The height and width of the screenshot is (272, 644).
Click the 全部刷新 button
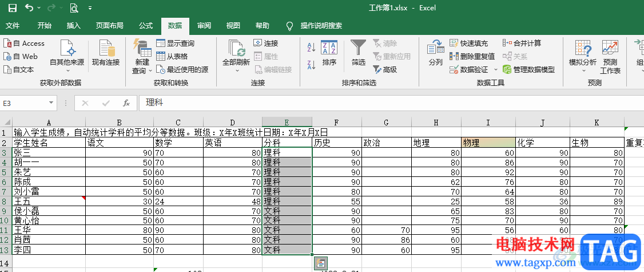click(236, 53)
